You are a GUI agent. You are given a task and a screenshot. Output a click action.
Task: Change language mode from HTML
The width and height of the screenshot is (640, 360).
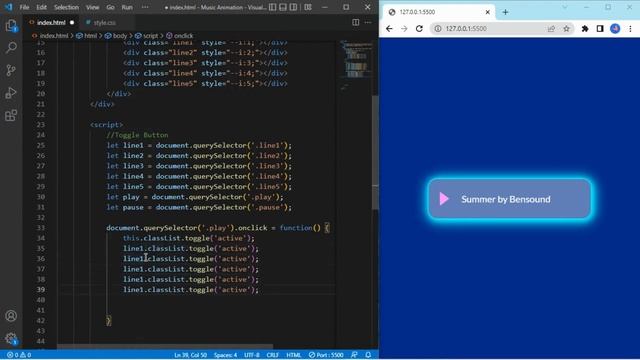click(x=293, y=355)
